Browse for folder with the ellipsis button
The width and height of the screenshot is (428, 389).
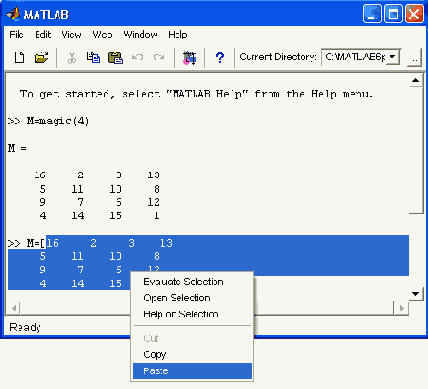tap(414, 58)
